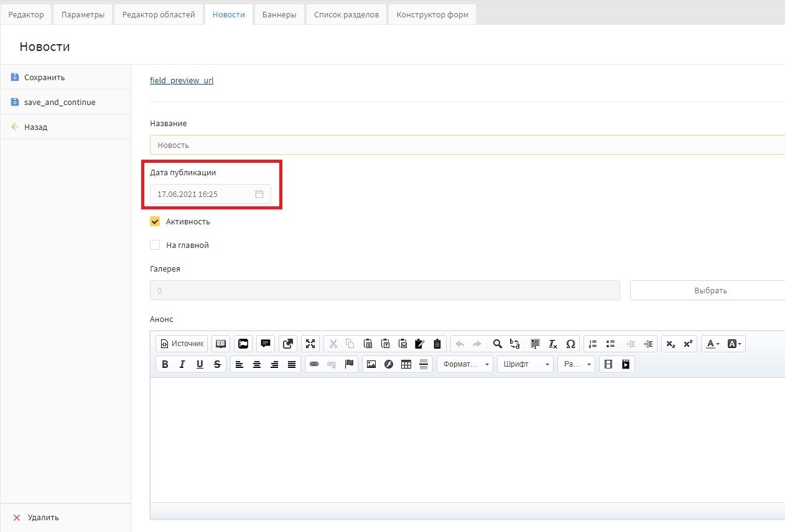Click the italic formatting icon
Viewport: 785px width, 532px height.
click(182, 365)
